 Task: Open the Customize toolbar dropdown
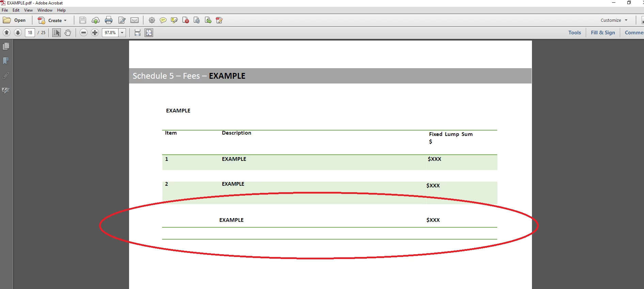614,20
